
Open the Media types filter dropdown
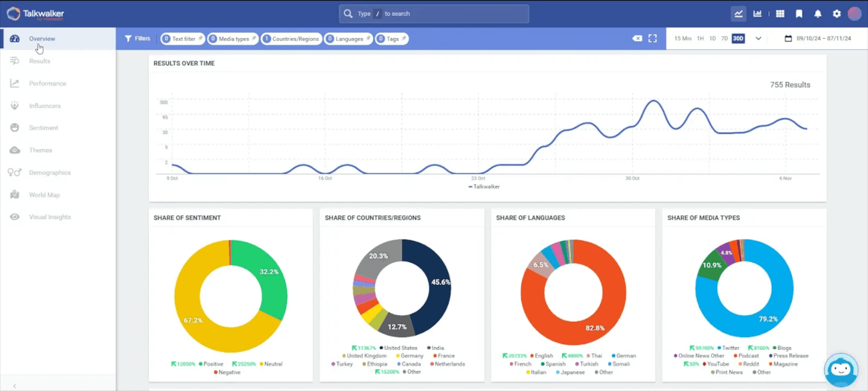(x=232, y=39)
